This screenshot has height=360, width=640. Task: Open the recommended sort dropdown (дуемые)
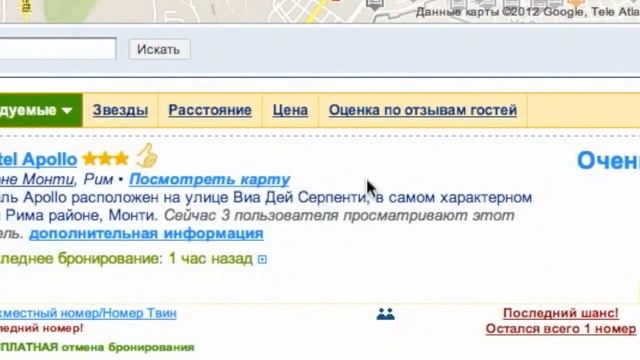click(x=41, y=110)
